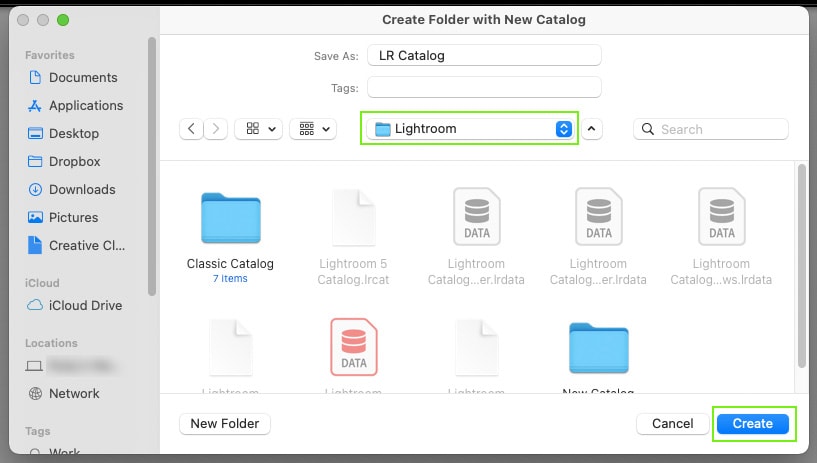
Task: Click the blurred computer location item
Action: tap(71, 366)
